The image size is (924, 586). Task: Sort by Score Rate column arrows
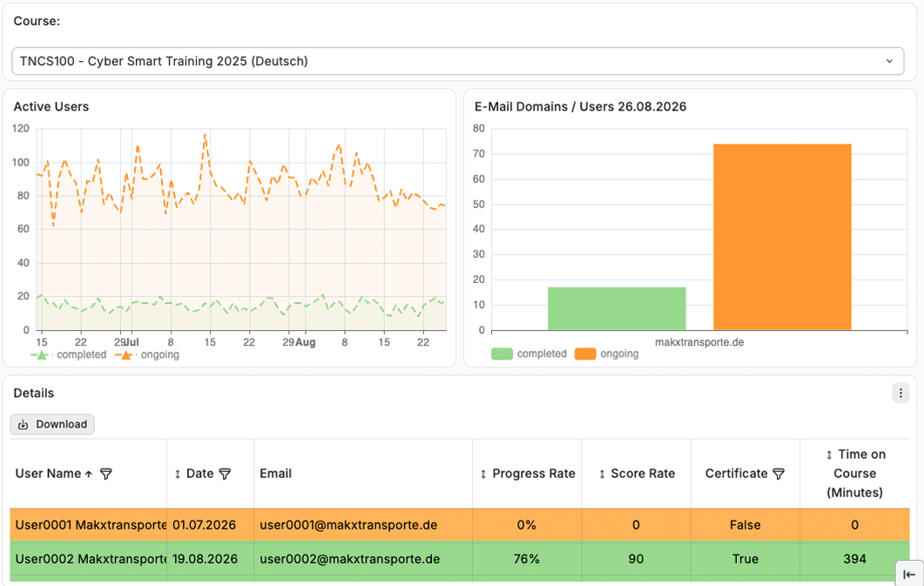coord(602,474)
